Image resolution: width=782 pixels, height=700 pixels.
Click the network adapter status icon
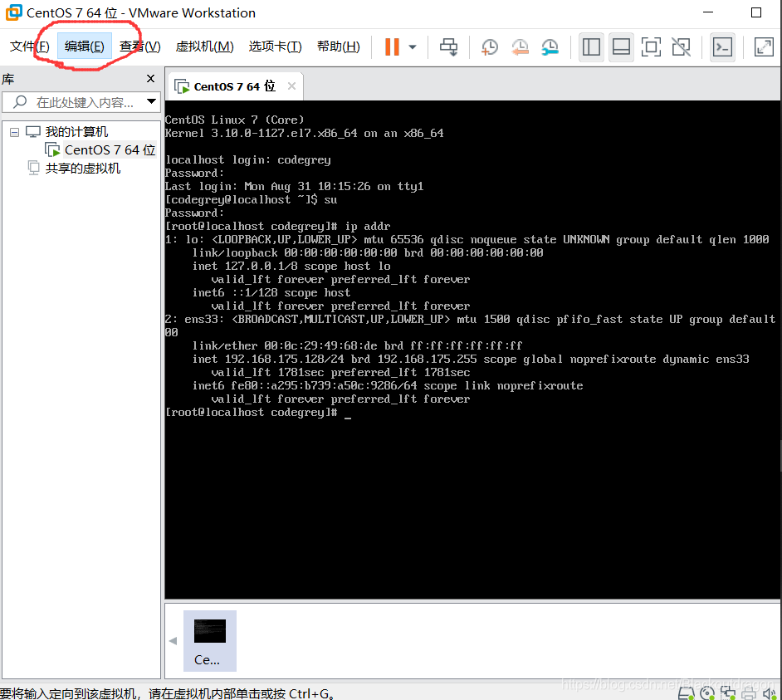point(728,693)
